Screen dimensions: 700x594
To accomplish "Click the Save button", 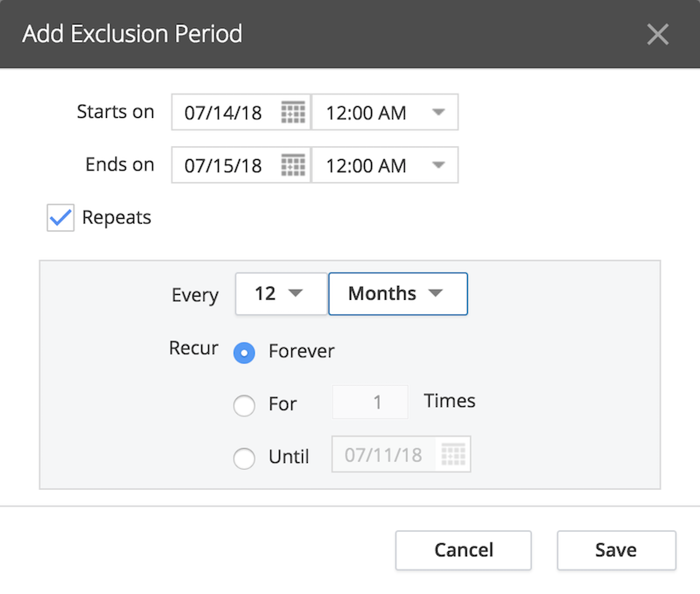I will click(x=617, y=549).
